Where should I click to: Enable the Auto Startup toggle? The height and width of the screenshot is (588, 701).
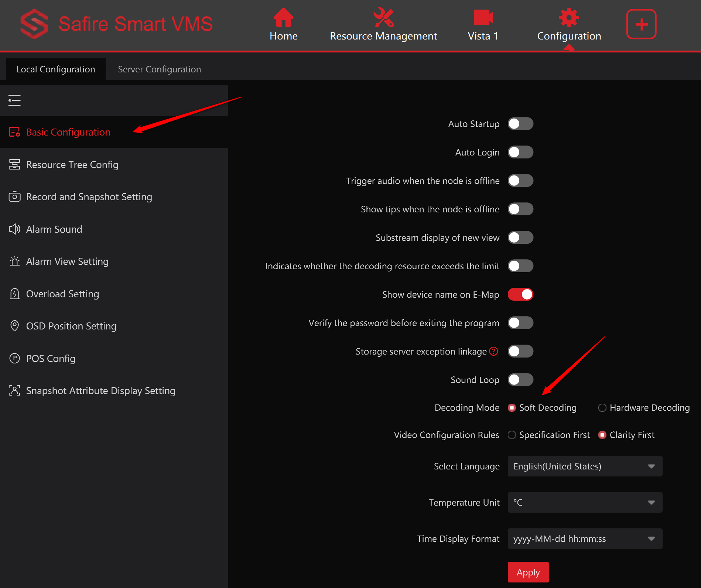[520, 124]
